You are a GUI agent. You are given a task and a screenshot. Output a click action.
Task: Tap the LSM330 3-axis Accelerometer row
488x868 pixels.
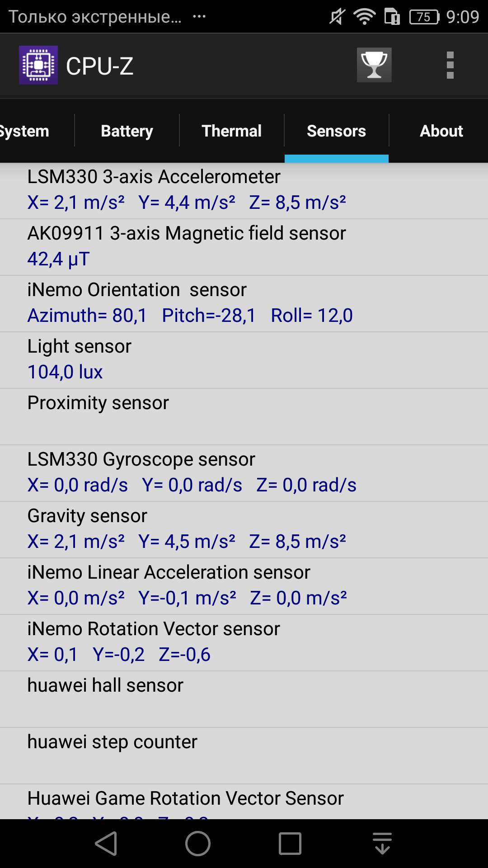pos(244,191)
